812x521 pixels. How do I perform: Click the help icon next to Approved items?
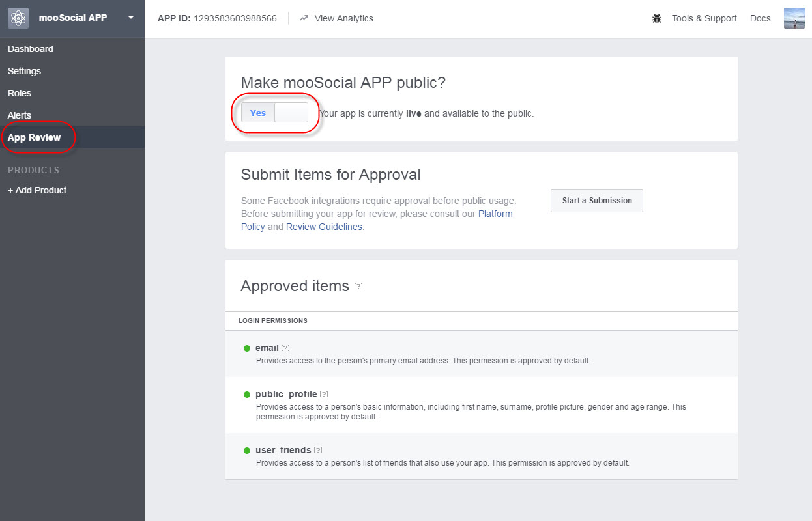(x=358, y=286)
